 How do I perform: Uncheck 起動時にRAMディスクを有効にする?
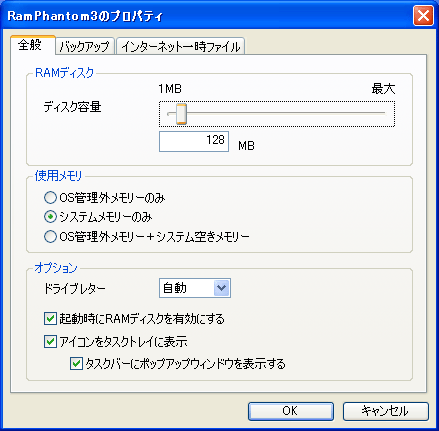(50, 319)
